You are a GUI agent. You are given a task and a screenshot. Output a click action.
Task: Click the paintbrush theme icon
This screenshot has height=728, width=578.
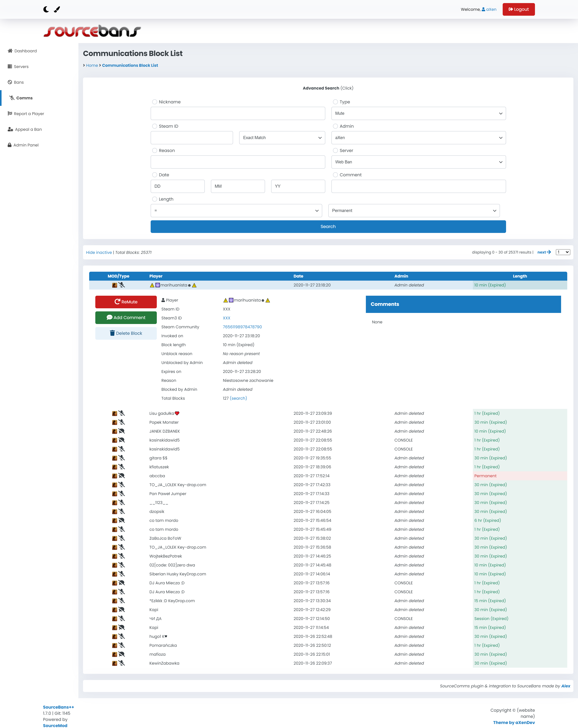[57, 9]
